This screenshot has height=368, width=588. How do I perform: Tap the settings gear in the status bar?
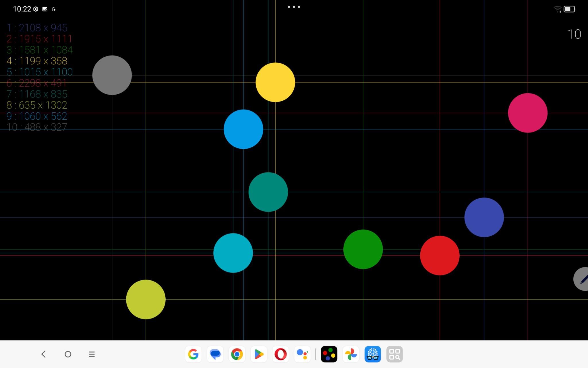tap(35, 9)
